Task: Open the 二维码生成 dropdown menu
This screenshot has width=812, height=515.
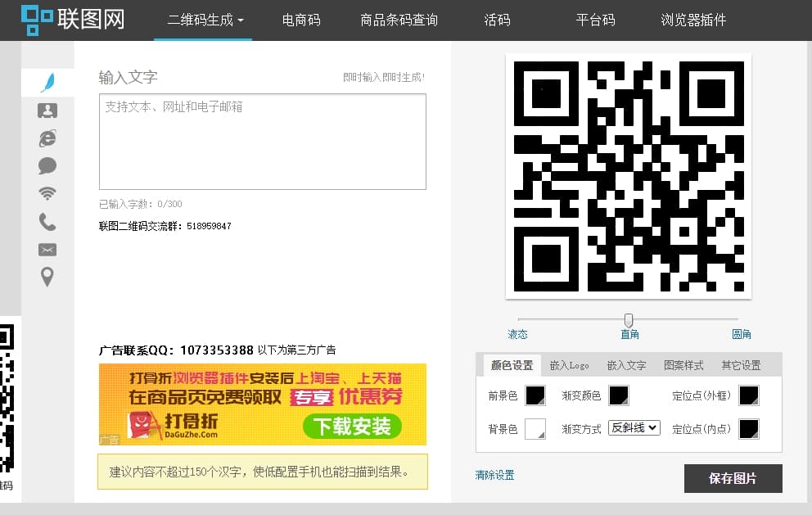Action: pos(205,20)
